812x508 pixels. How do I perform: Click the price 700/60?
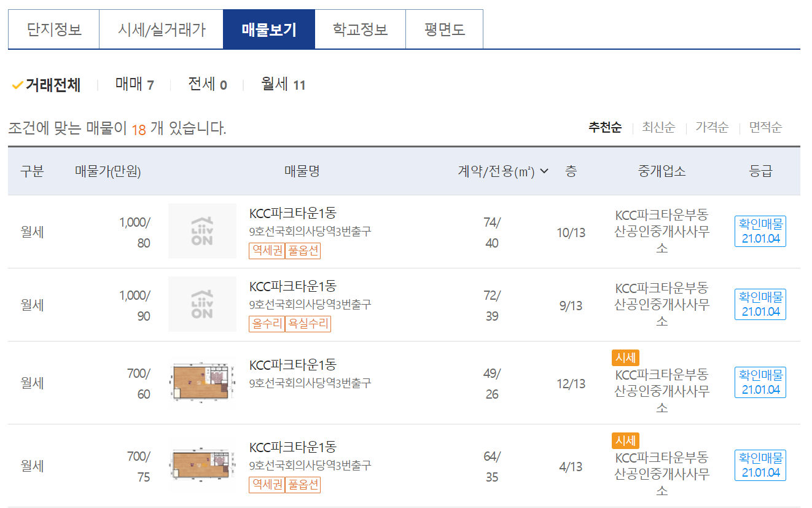139,384
